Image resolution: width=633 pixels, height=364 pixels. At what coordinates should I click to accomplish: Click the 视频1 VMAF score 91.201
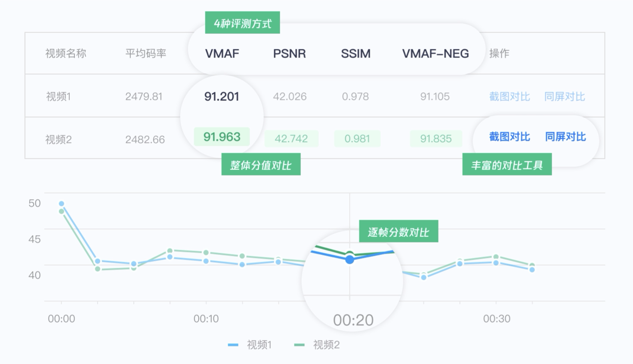(x=222, y=96)
